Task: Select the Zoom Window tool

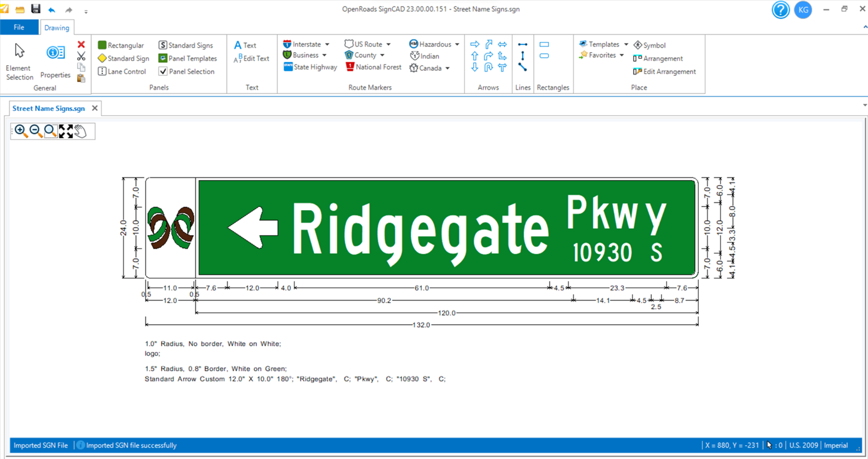Action: 51,131
